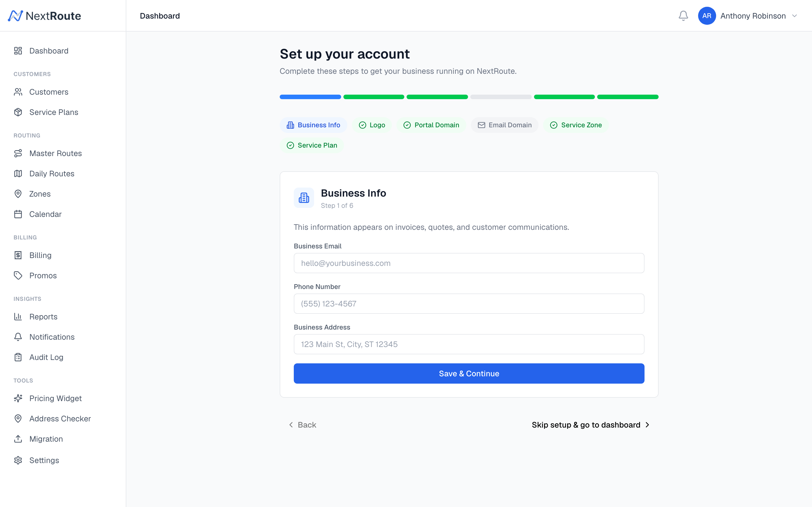Open the Email Domain setup step
This screenshot has width=812, height=507.
[504, 125]
